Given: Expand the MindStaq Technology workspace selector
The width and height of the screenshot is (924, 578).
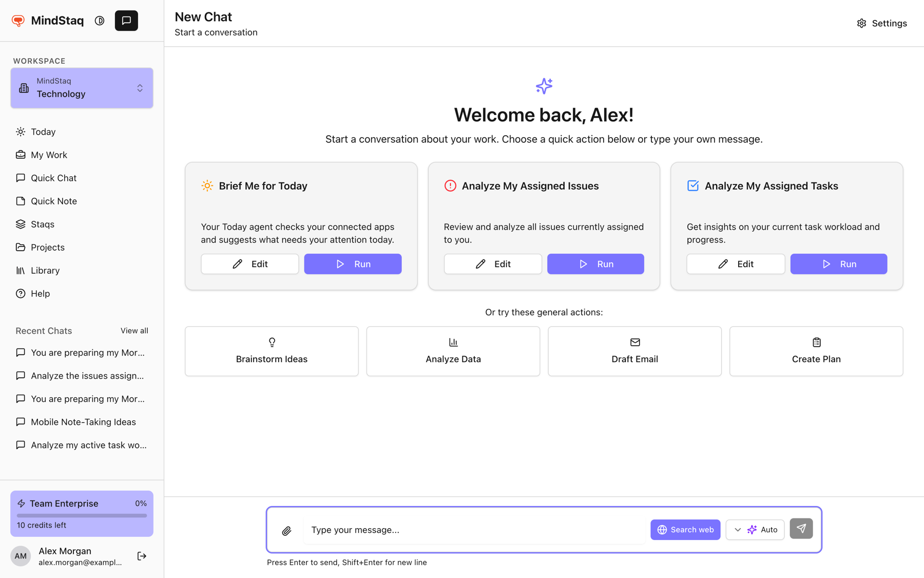Looking at the screenshot, I should 82,88.
